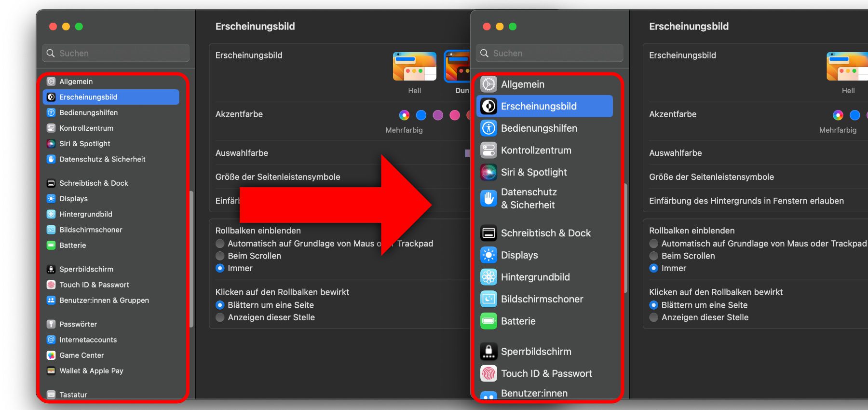Select the Game Center icon in sidebar
Image resolution: width=868 pixels, height=410 pixels.
51,355
